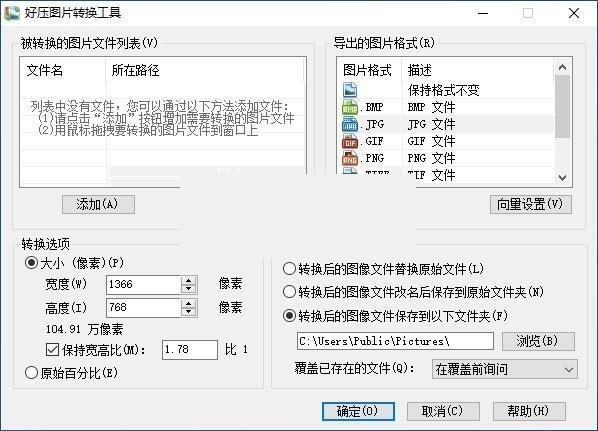Screen dimensions: 598x431
Task: Click format list scrollbar up arrow
Action: coord(562,68)
